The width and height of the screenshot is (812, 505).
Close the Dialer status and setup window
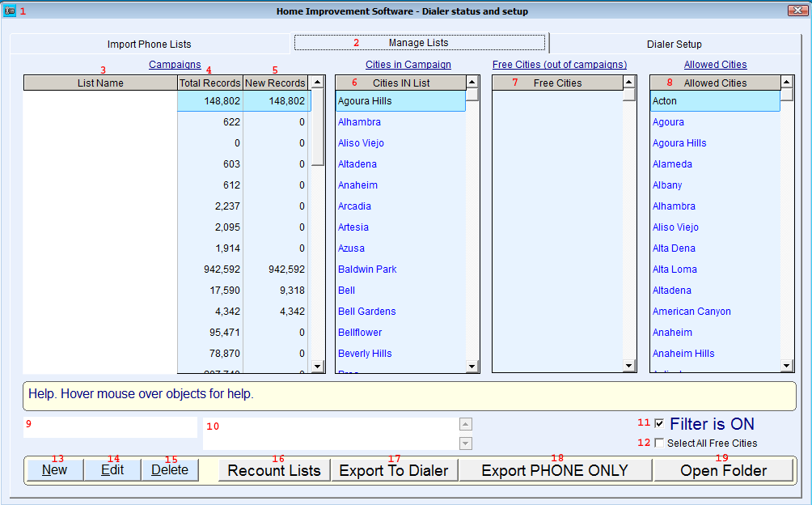(797, 11)
